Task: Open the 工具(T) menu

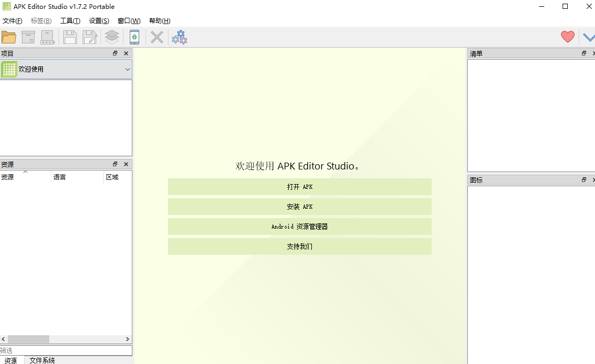Action: pos(70,21)
